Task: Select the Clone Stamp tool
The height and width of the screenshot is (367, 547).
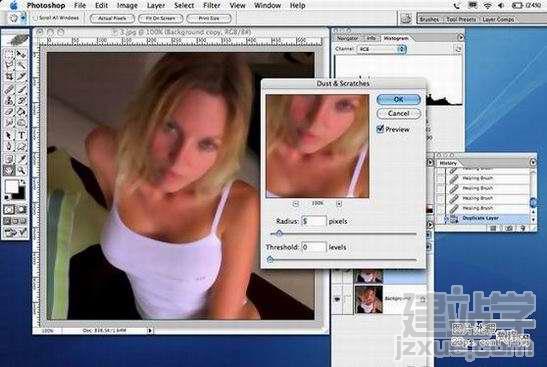Action: [9, 100]
